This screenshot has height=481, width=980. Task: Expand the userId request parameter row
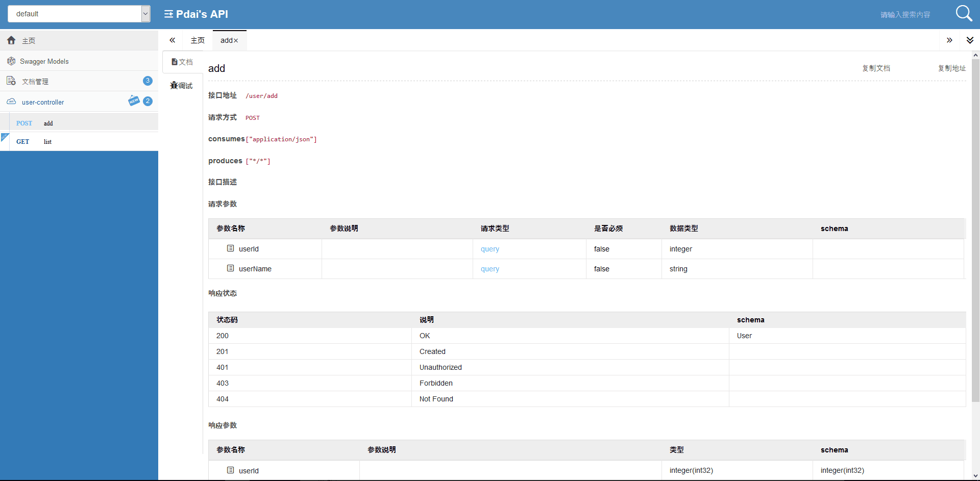click(231, 248)
